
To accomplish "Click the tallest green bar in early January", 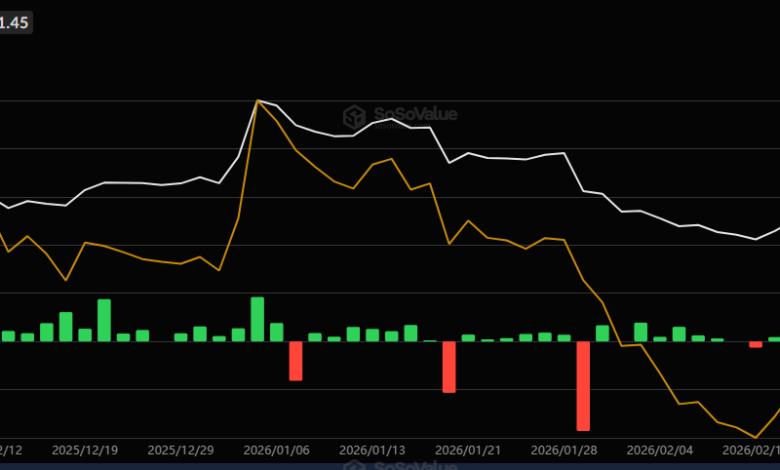I will pyautogui.click(x=257, y=319).
